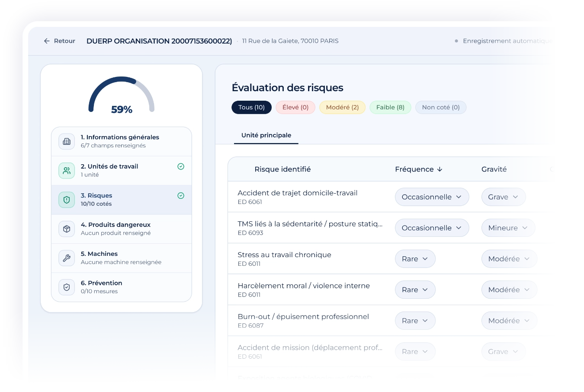584x392 pixels.
Task: Select the Unités de travail people icon
Action: pos(67,171)
